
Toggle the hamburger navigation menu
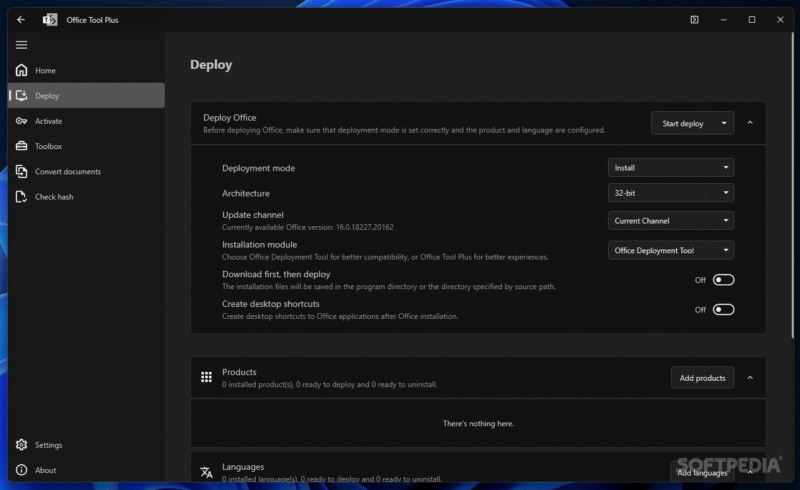click(21, 45)
